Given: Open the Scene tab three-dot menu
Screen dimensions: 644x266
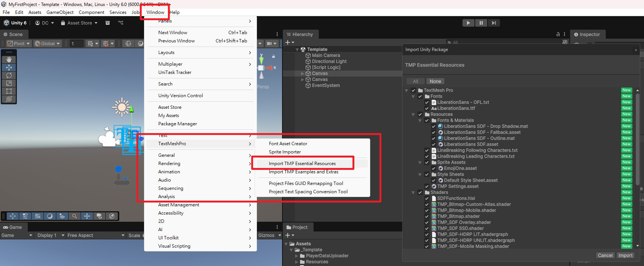Looking at the screenshot, I should (277, 34).
